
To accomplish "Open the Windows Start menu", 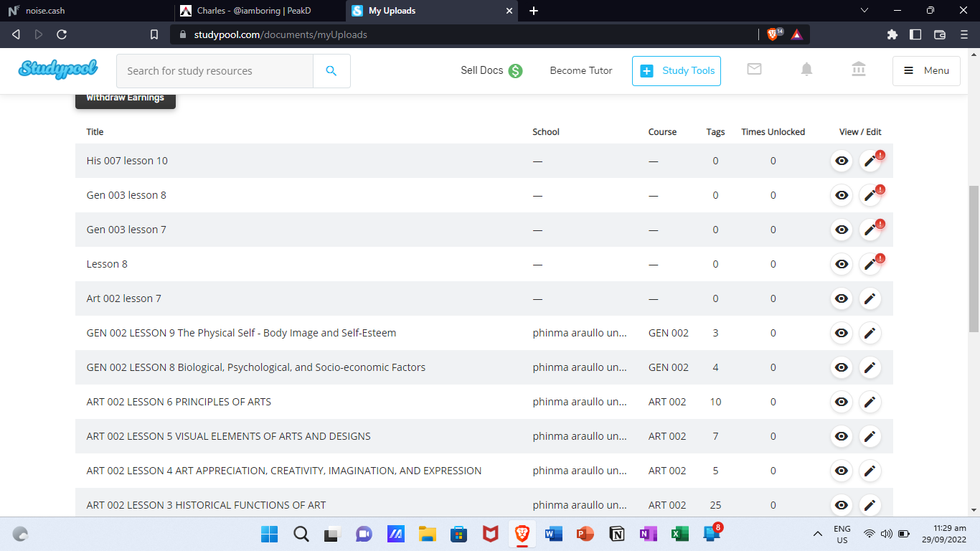I will coord(270,534).
